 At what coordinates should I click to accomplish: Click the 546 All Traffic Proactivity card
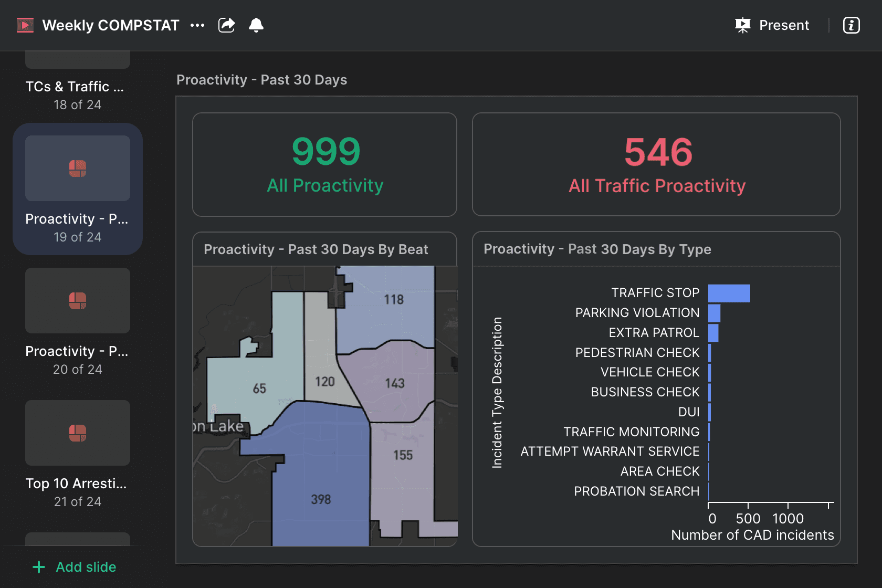pyautogui.click(x=656, y=164)
